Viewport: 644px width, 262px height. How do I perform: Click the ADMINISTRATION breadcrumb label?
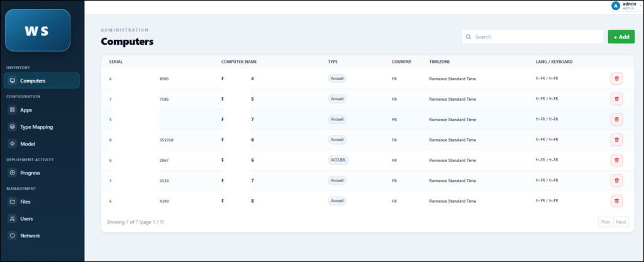[125, 30]
